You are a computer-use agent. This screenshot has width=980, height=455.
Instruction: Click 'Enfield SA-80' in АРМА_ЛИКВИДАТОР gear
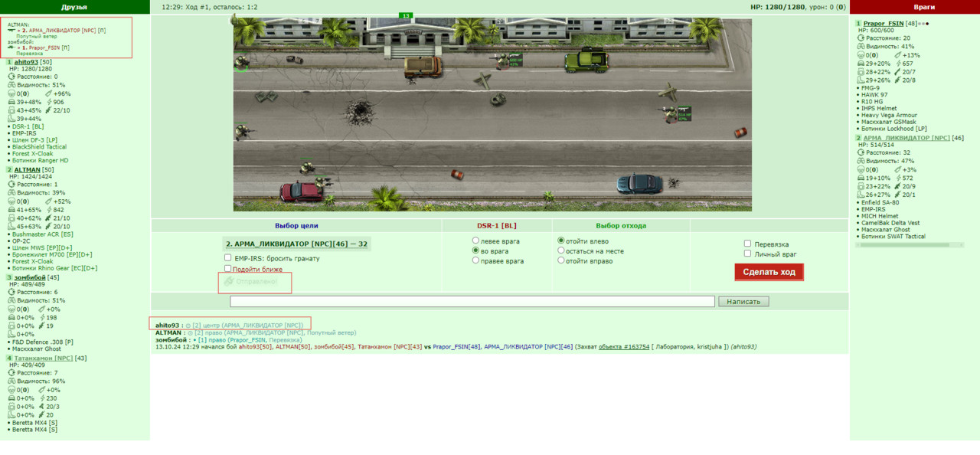[880, 202]
